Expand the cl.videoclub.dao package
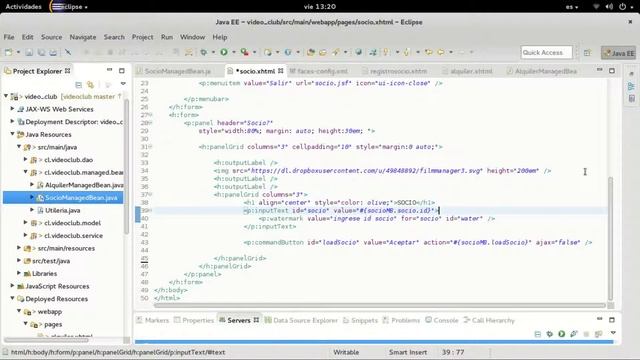This screenshot has height=360, width=640. [x=25, y=160]
